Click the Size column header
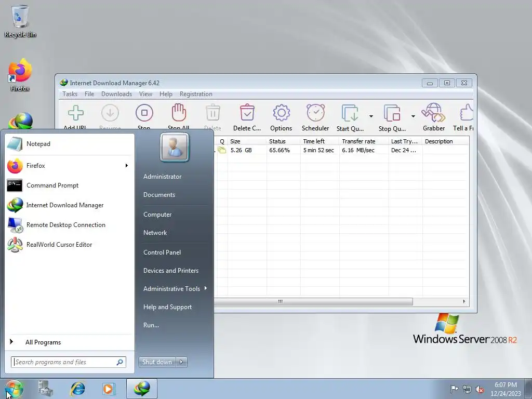This screenshot has height=399, width=532. [247, 141]
